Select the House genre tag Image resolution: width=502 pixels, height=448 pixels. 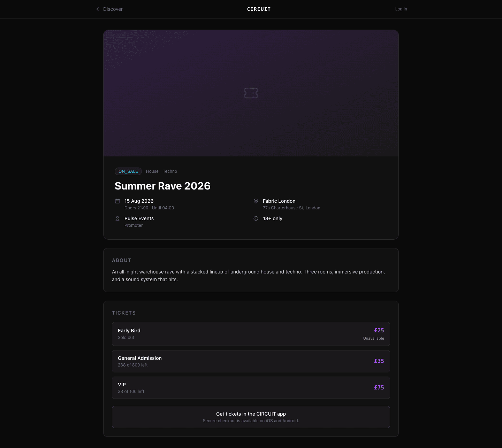pos(152,171)
